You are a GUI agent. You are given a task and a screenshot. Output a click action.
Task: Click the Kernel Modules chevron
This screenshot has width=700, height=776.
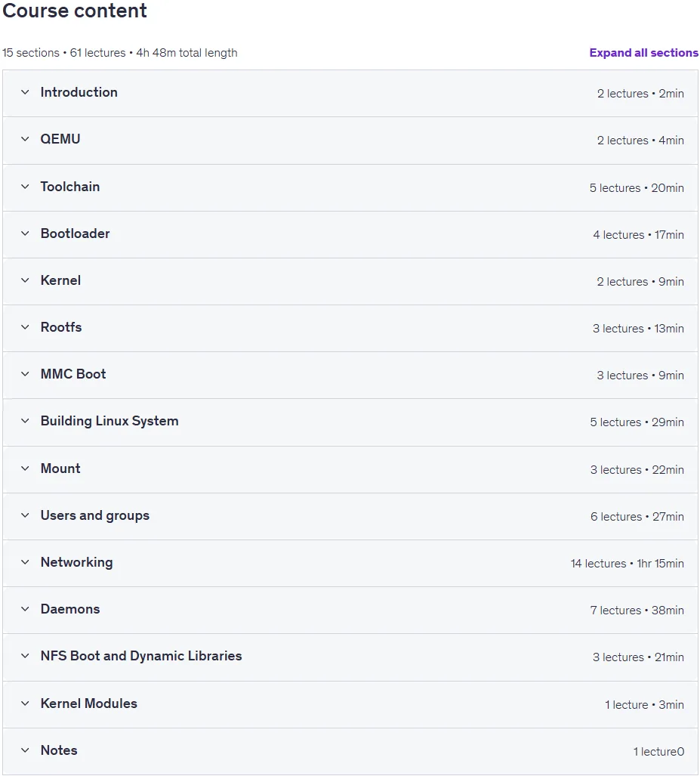25,703
